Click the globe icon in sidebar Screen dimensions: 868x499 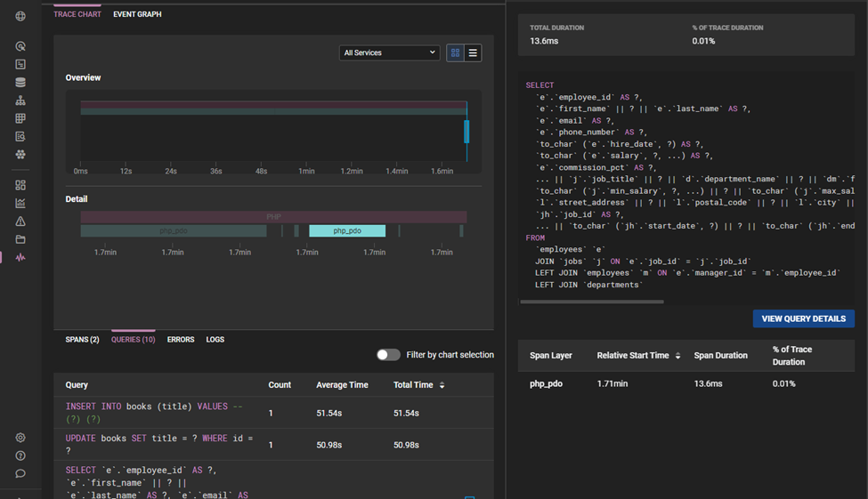[x=20, y=16]
